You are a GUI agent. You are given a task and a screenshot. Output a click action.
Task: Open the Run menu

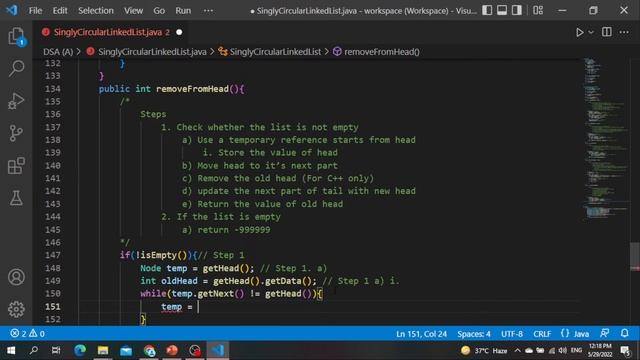(x=183, y=11)
